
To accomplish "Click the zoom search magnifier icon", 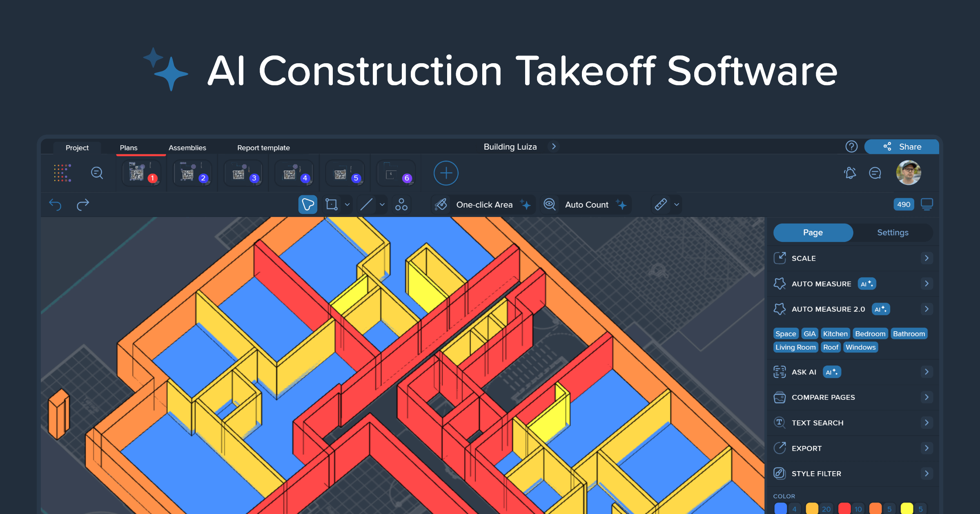I will coord(97,173).
